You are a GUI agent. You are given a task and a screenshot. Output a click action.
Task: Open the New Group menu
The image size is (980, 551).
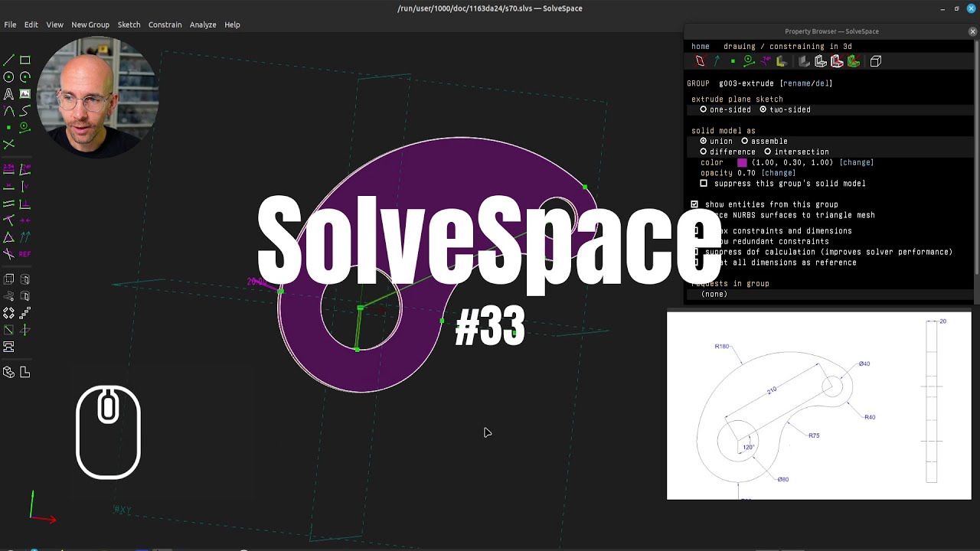(90, 24)
